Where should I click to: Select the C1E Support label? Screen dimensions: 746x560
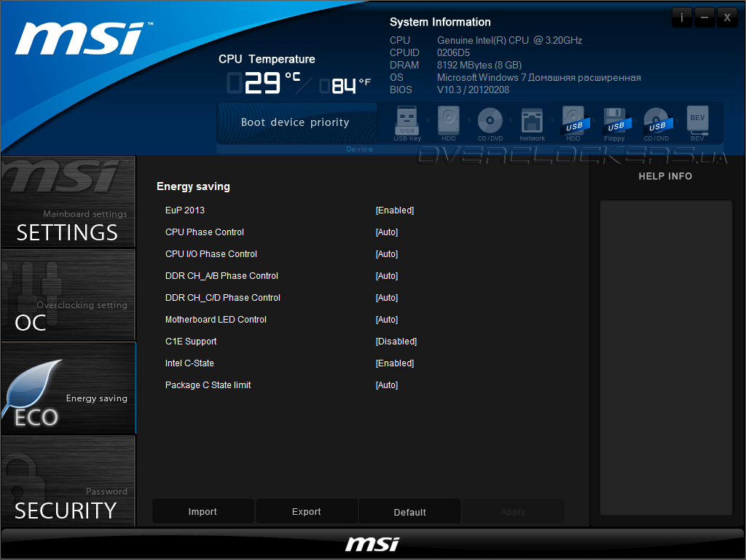click(191, 342)
